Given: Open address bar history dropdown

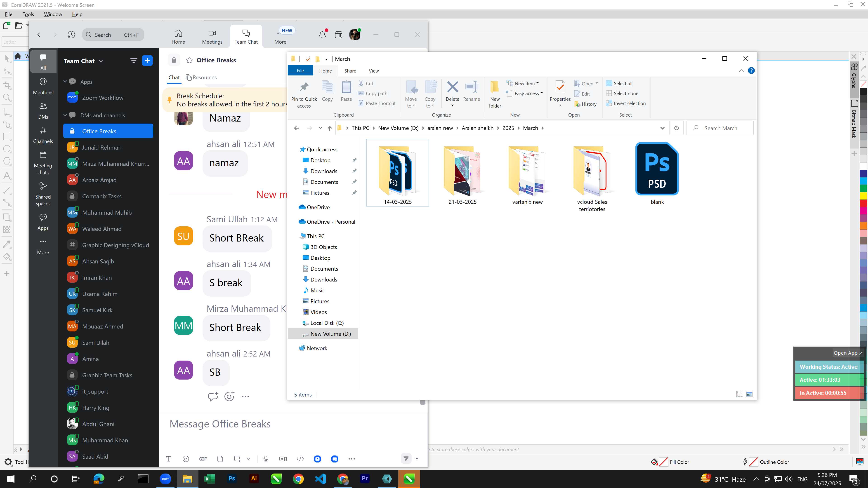Looking at the screenshot, I should click(x=662, y=128).
